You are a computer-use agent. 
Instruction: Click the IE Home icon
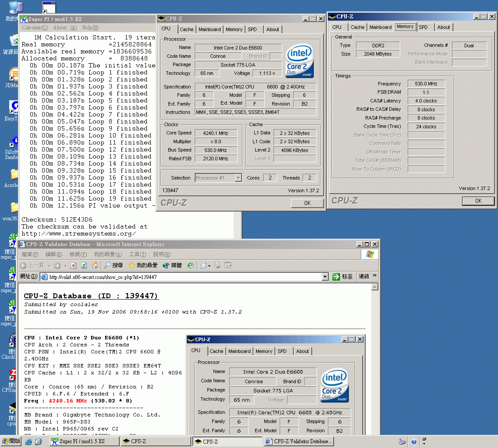tap(95, 265)
